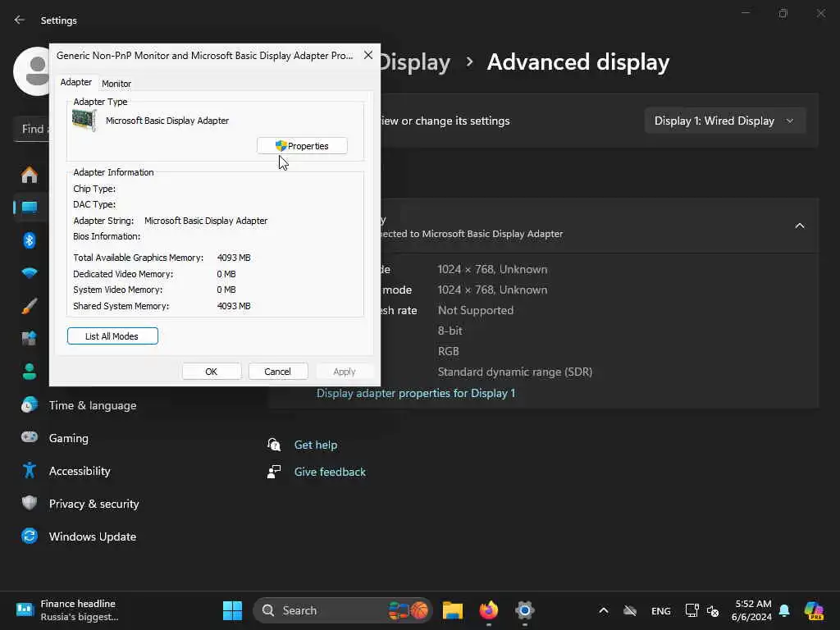The image size is (840, 630).
Task: Click the ENG language indicator
Action: pyautogui.click(x=660, y=610)
